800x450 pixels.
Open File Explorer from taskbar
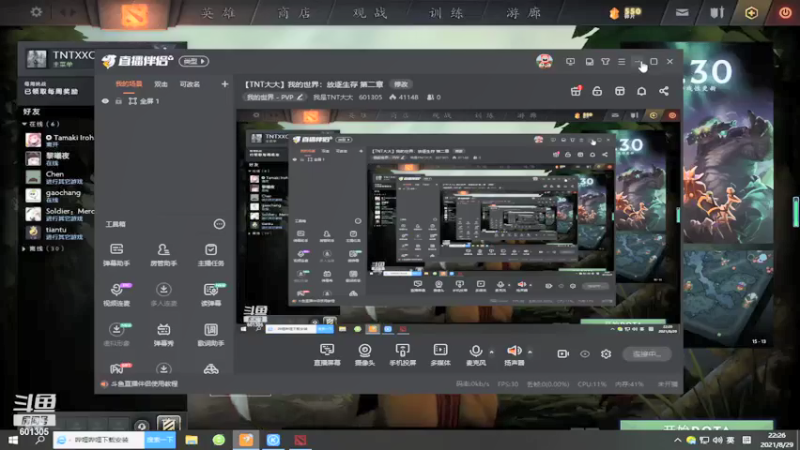coord(191,440)
